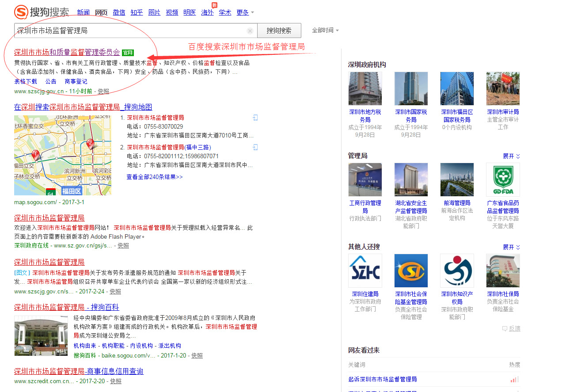
Task: Open 深圳住建局 logo thumbnail
Action: [x=365, y=270]
